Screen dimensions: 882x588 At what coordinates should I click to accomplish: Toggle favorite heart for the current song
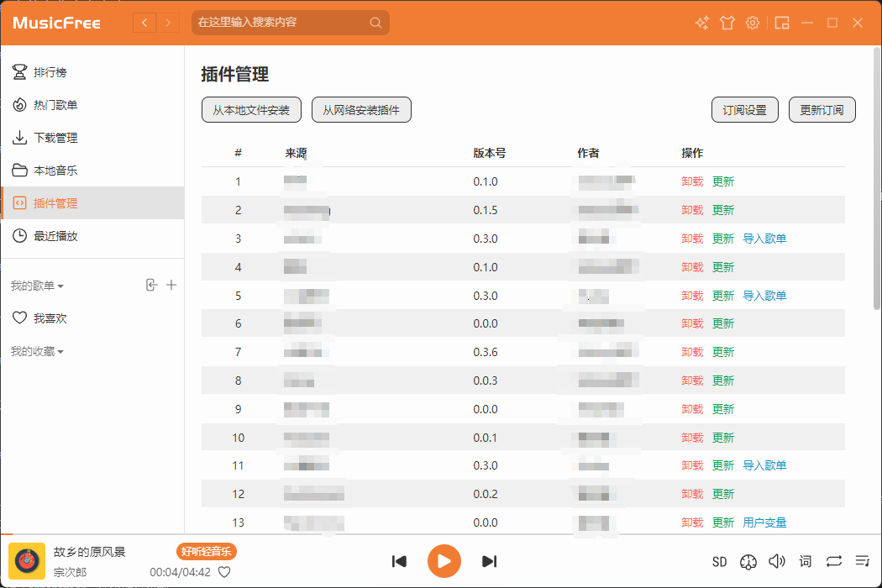[224, 572]
